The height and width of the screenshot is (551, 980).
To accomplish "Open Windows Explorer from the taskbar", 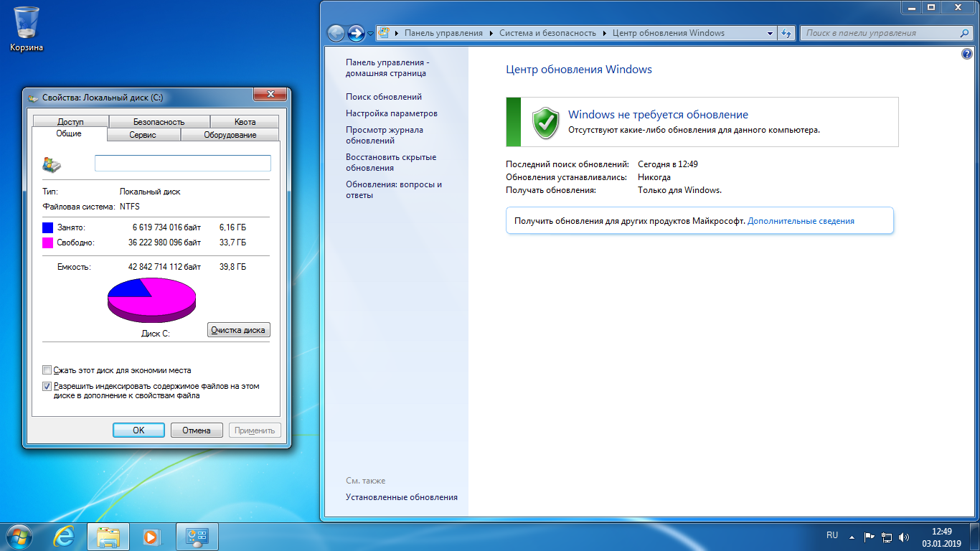I will click(x=108, y=536).
